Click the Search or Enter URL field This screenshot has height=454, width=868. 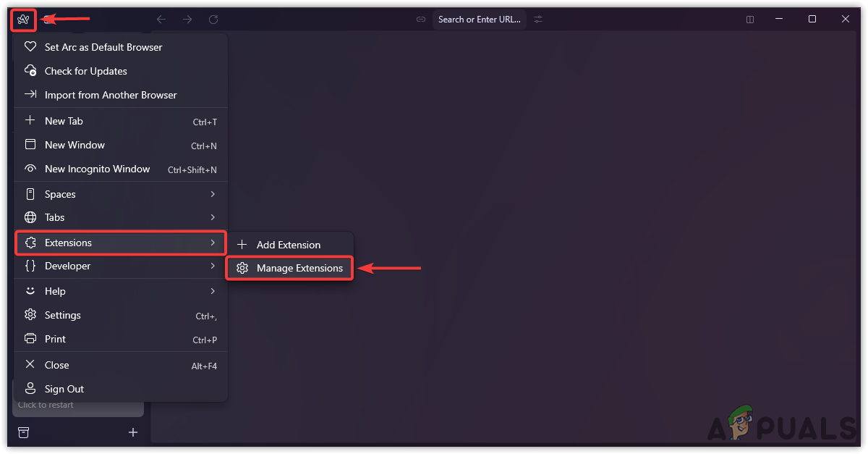[x=479, y=20]
